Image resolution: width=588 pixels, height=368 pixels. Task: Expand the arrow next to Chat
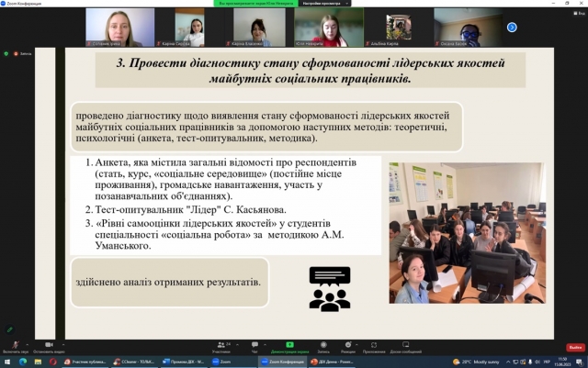click(265, 344)
